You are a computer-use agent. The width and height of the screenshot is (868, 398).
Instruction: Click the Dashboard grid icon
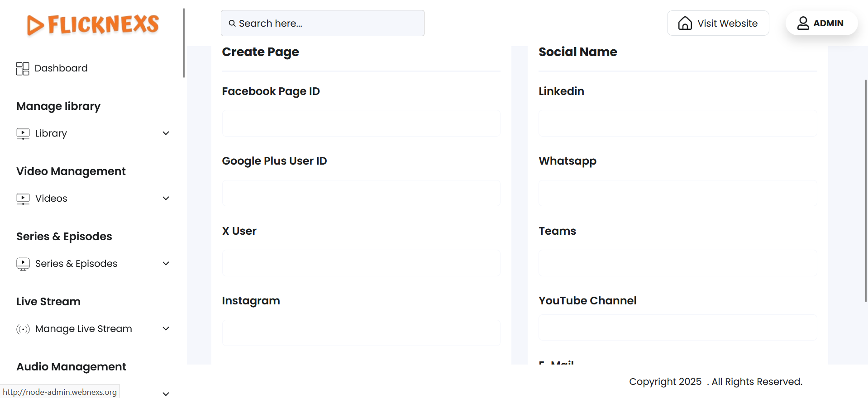click(23, 68)
